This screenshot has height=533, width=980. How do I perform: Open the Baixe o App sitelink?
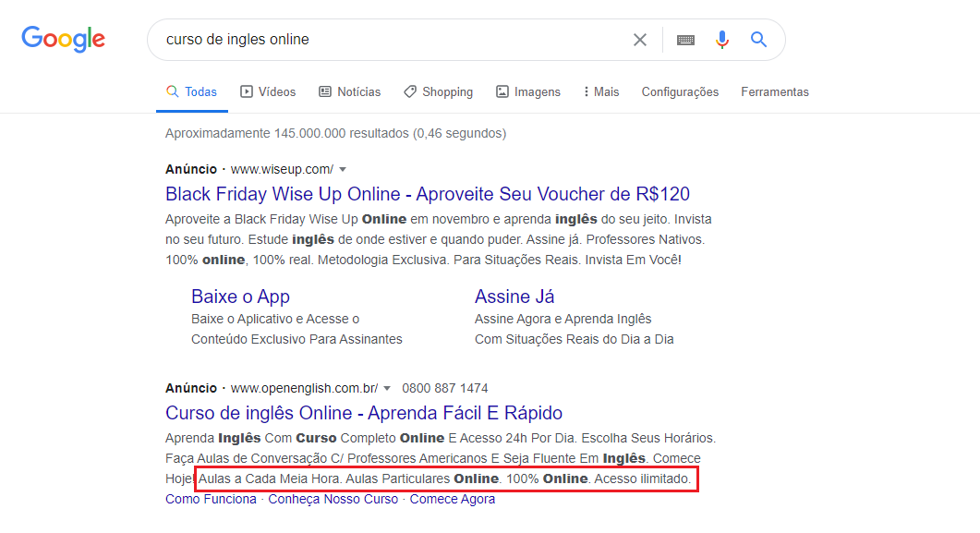(241, 297)
